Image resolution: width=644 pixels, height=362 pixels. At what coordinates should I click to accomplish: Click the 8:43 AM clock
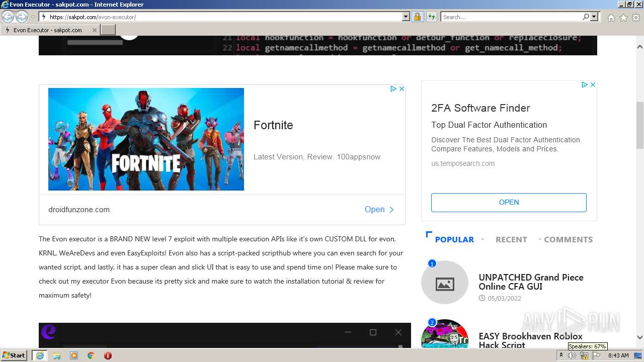point(618,355)
